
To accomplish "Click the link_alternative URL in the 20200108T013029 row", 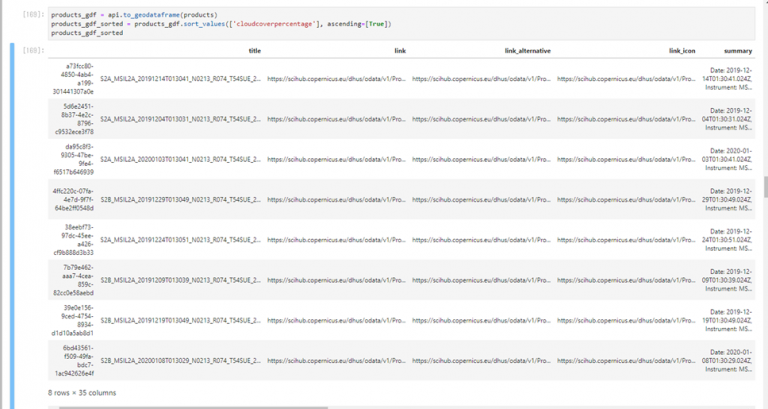I will [481, 361].
